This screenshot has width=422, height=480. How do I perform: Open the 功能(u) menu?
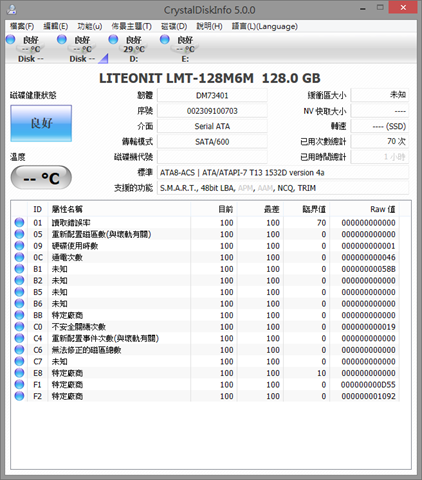(90, 26)
